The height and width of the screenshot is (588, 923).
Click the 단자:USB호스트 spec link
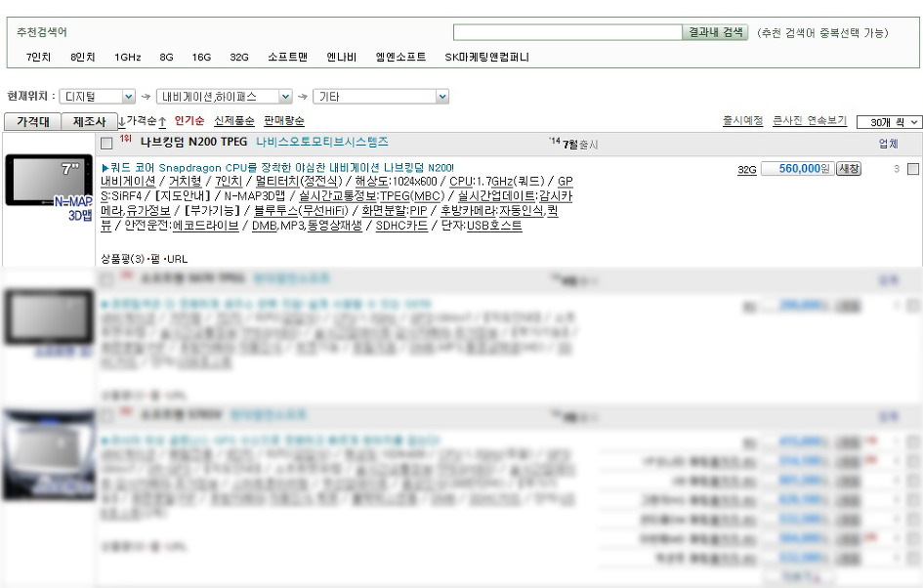coord(482,226)
